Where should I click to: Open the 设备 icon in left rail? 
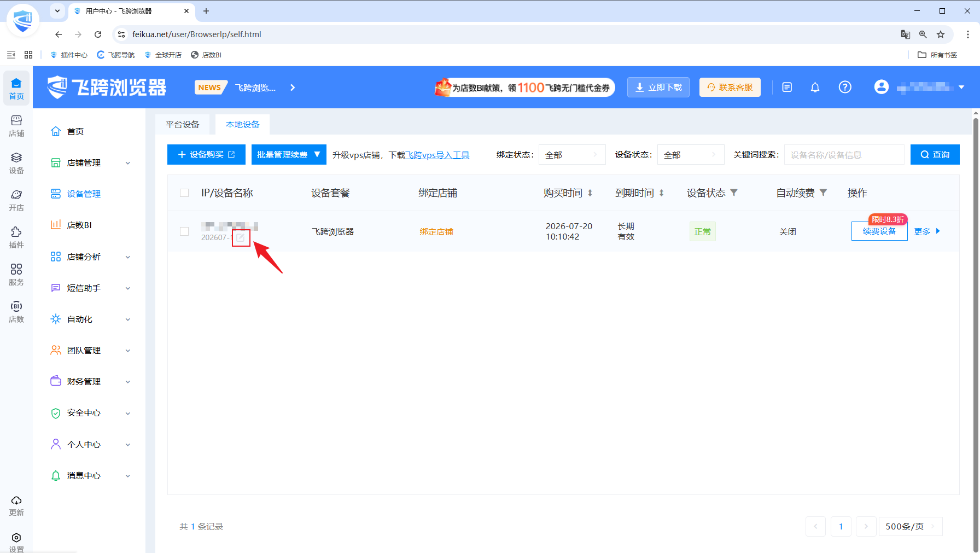click(16, 163)
